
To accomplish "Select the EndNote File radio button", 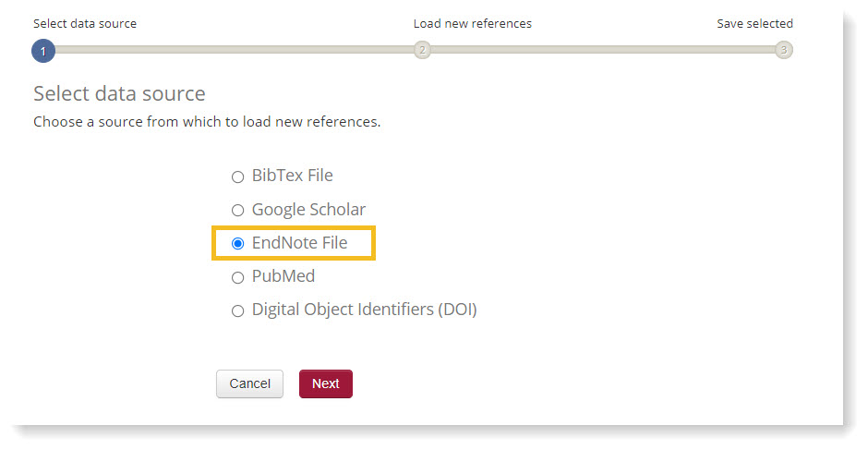I will (x=237, y=244).
